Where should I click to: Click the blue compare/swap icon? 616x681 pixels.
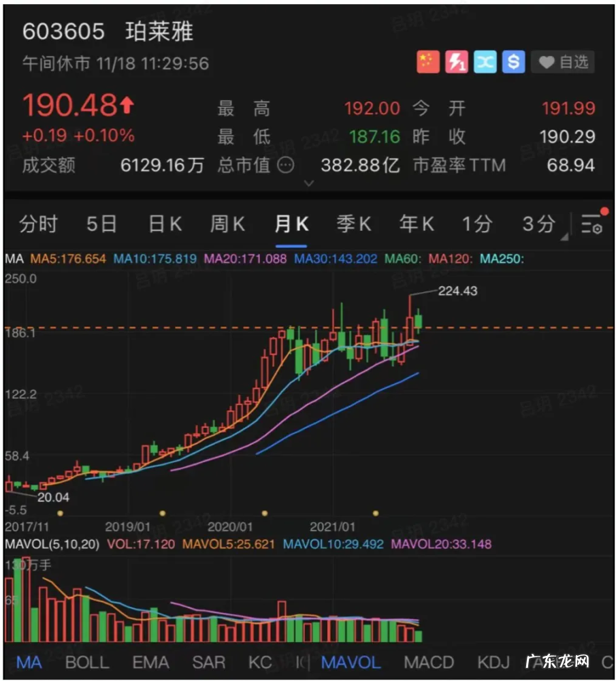click(485, 62)
